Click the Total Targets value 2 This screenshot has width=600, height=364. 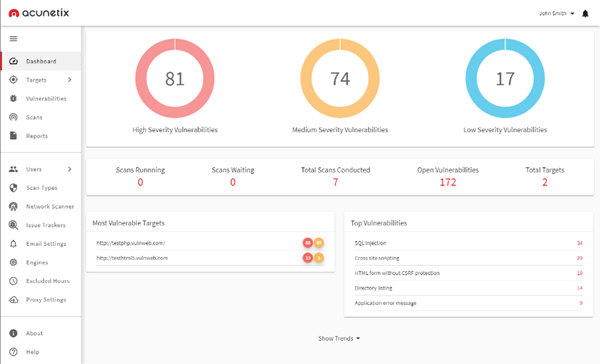[545, 182]
